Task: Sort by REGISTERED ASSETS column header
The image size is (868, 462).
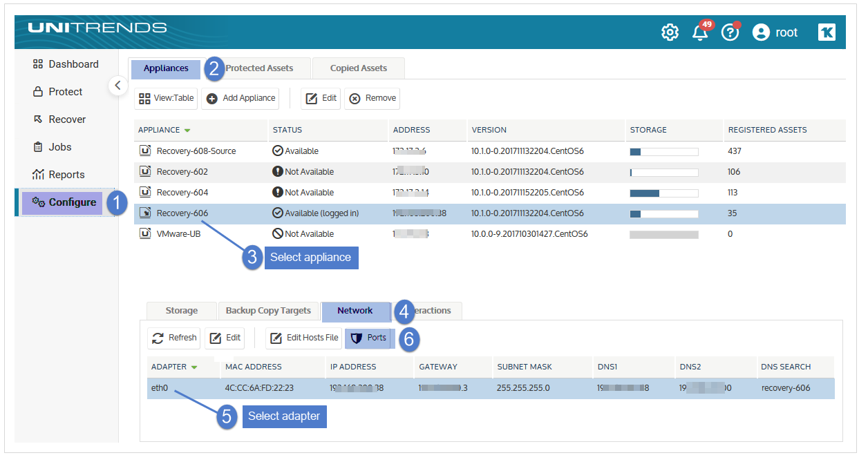Action: [767, 130]
